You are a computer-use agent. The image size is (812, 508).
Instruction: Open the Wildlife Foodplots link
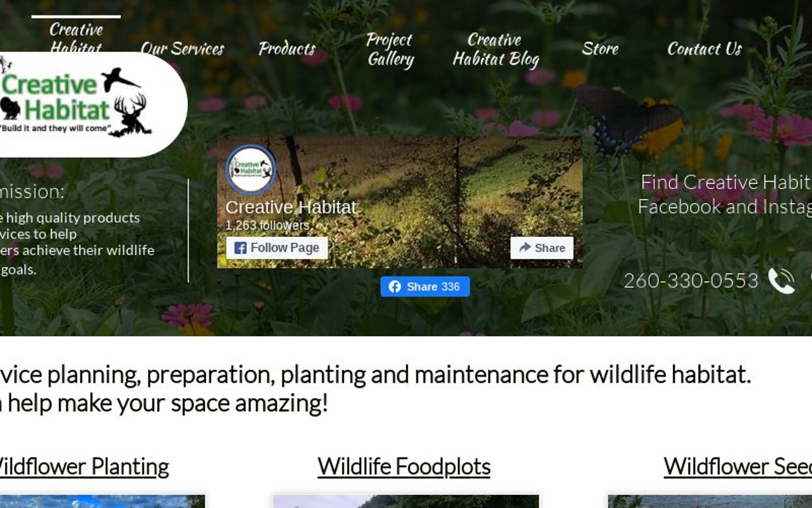(404, 466)
